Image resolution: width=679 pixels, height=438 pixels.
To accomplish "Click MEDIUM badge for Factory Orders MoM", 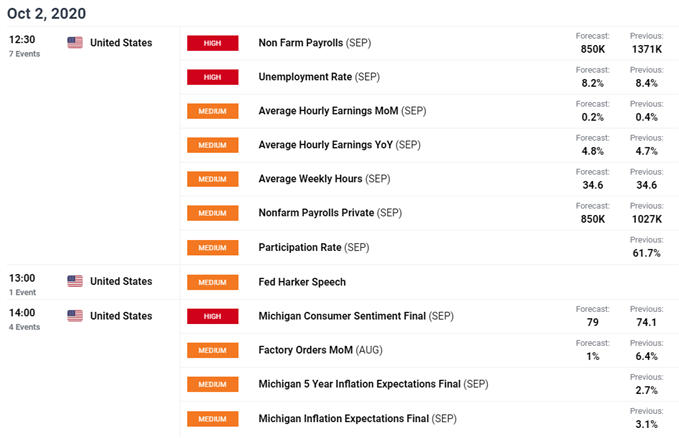I will [212, 350].
